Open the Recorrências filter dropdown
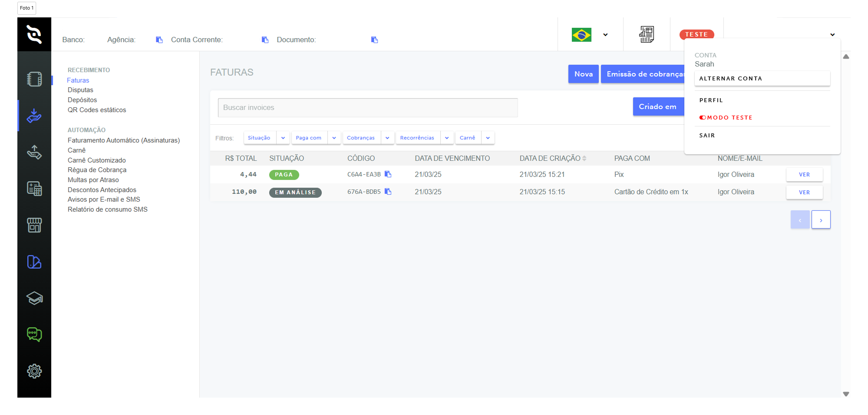 (425, 138)
